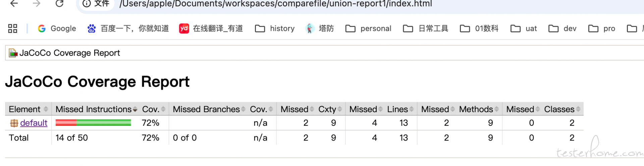Viewport: 644px width, 166px height.
Task: Open the Google bookmark
Action: (57, 29)
